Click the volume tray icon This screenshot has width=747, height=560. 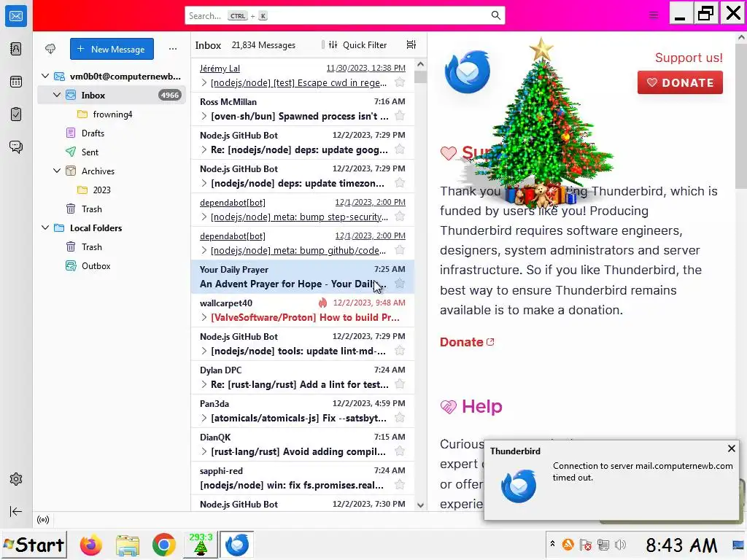[x=620, y=545]
